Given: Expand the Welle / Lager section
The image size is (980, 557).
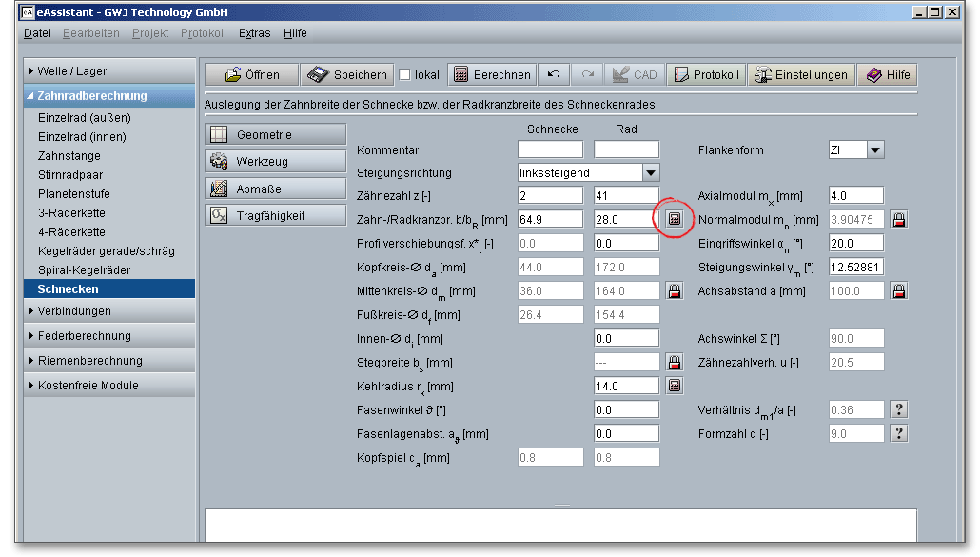Looking at the screenshot, I should [72, 71].
